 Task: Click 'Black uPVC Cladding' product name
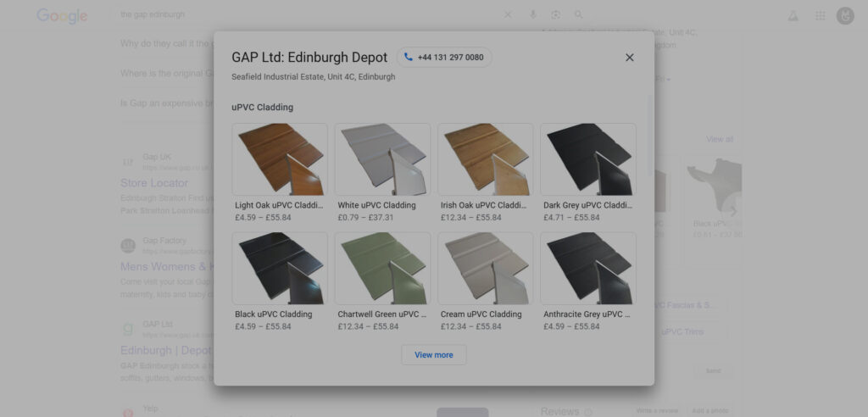[274, 314]
